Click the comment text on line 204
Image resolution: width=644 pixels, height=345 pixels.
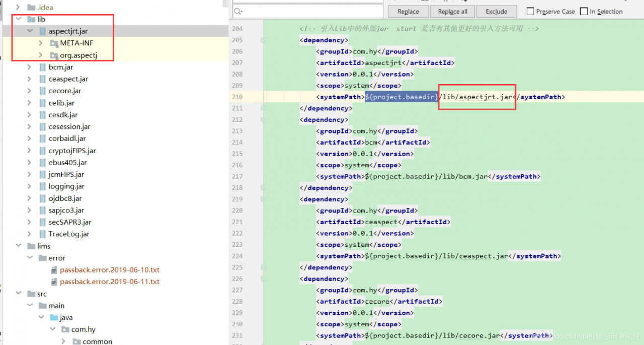[419, 29]
